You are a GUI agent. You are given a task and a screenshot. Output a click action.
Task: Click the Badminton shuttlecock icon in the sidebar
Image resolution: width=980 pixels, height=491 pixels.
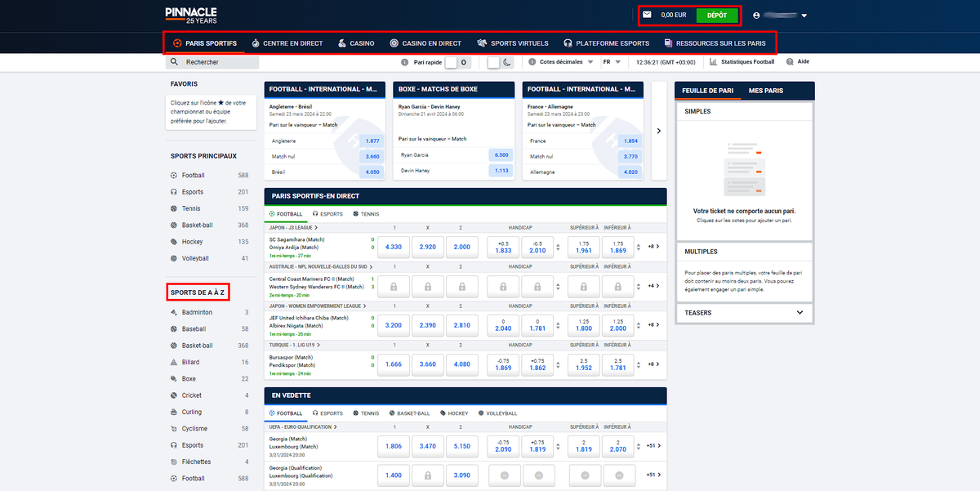174,312
